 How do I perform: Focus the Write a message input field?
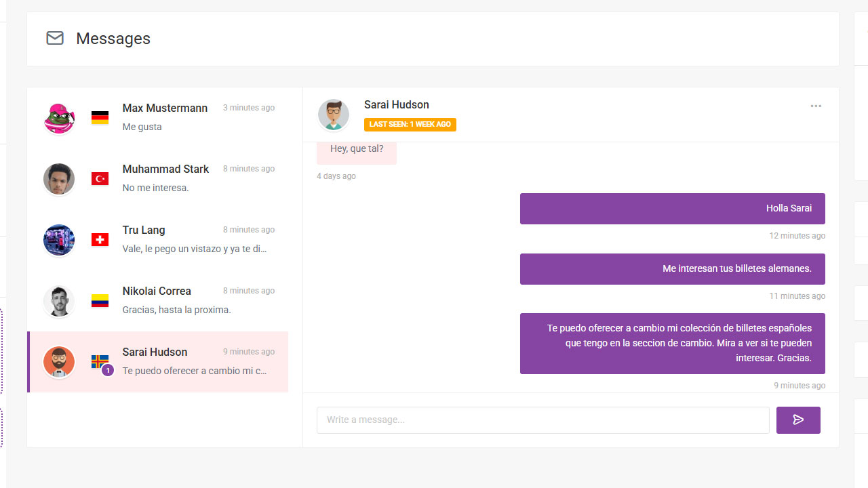(x=542, y=420)
